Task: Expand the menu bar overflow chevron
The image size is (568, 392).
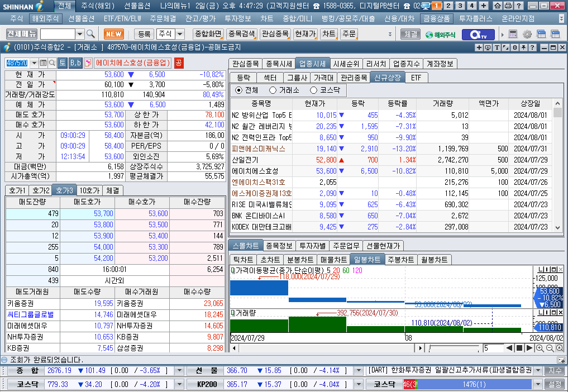Action: coord(561,18)
